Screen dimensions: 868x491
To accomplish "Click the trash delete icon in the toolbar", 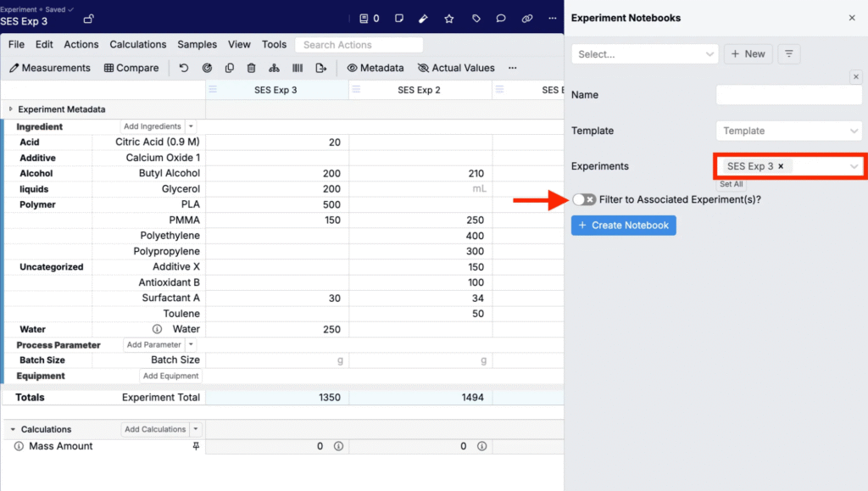I will 251,68.
